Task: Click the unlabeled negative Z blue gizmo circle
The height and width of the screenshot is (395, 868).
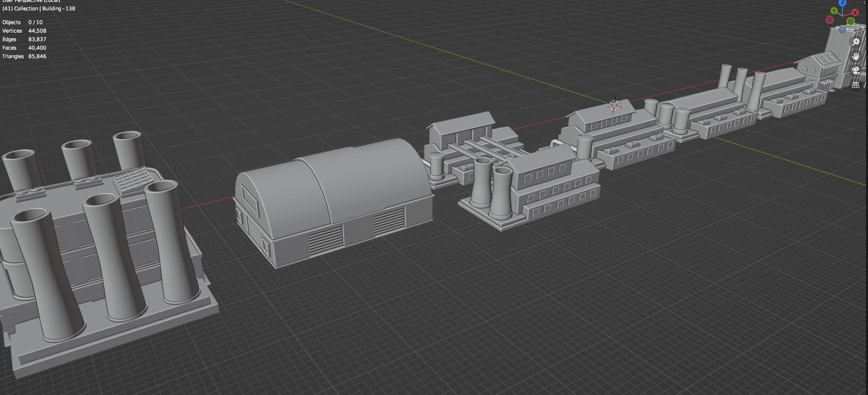Action: [x=842, y=29]
